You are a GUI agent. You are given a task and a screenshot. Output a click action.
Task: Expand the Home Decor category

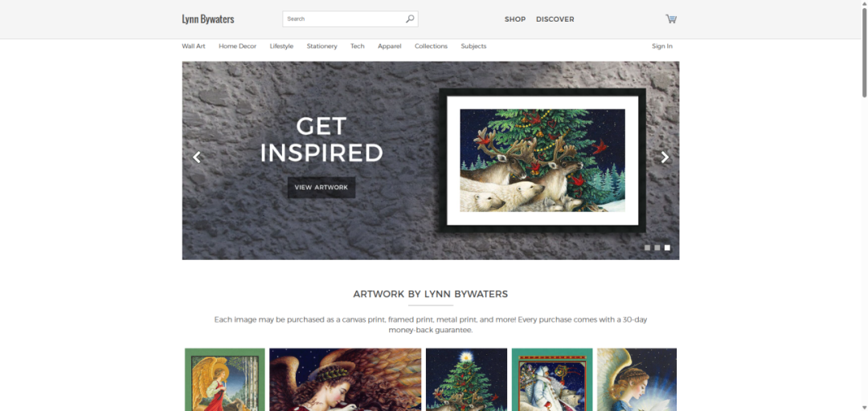(x=237, y=47)
